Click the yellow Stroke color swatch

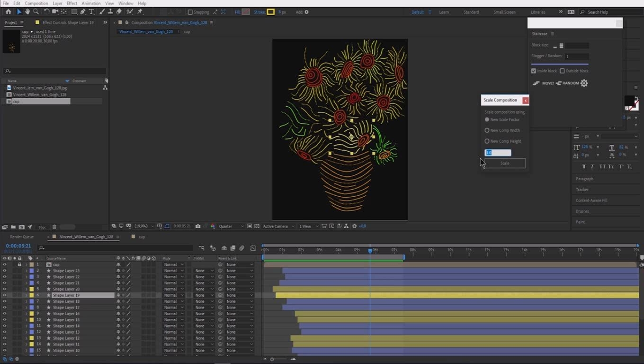pos(271,12)
